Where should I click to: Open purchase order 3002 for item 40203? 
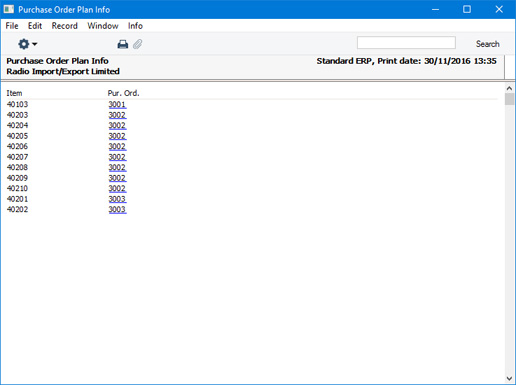click(x=117, y=115)
